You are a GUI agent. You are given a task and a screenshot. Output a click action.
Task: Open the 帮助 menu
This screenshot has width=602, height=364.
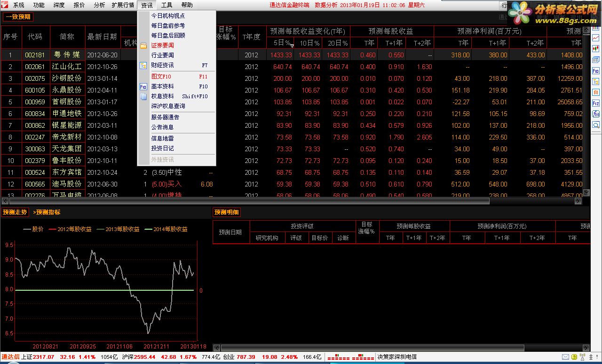tap(187, 5)
